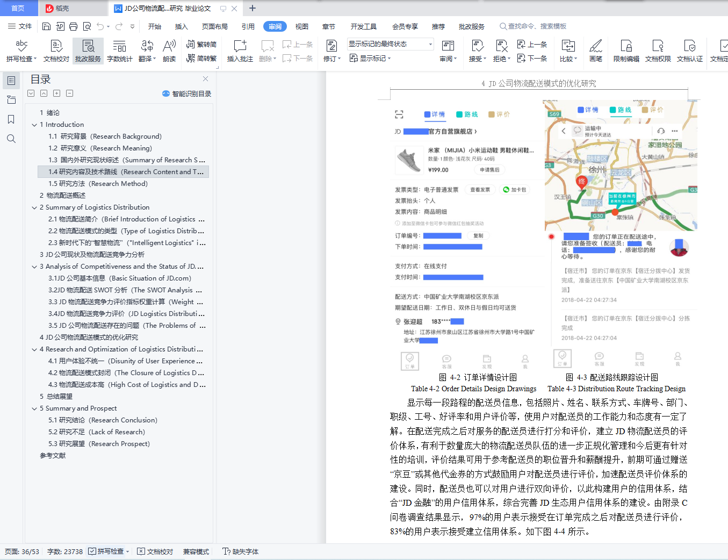Collapse '3 Analysis of Competitiveness' outline section

click(34, 267)
